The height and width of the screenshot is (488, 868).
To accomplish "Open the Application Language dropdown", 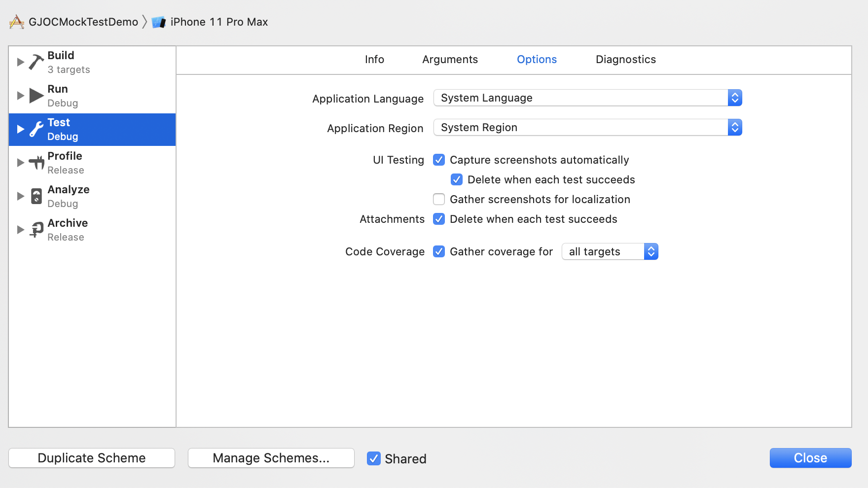I will (x=587, y=98).
